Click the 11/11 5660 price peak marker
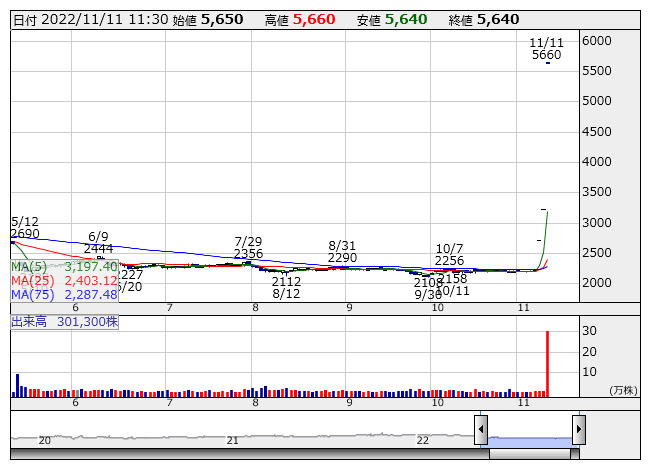Viewport: 653px width, 470px height. coord(547,49)
